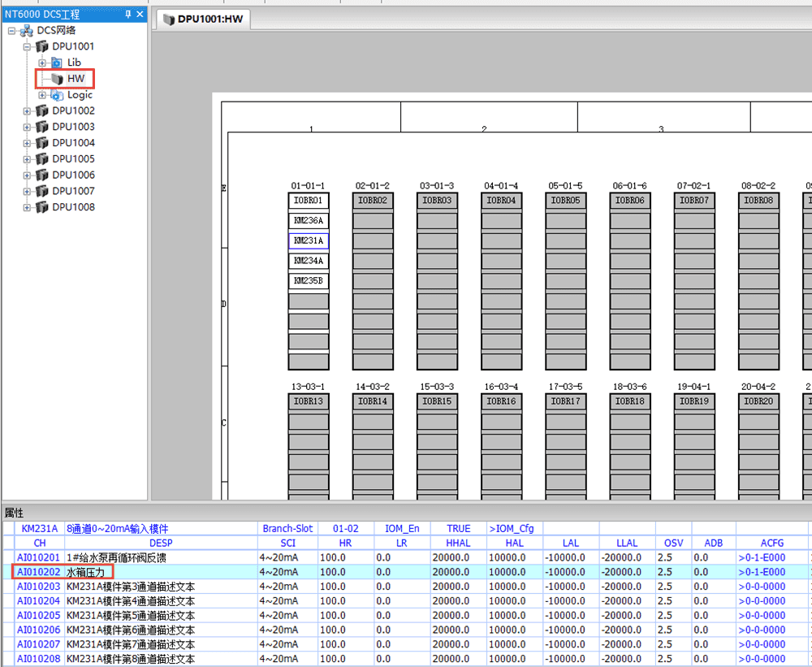The width and height of the screenshot is (812, 667).
Task: Expand the DPU1003 tree node
Action: (27, 128)
